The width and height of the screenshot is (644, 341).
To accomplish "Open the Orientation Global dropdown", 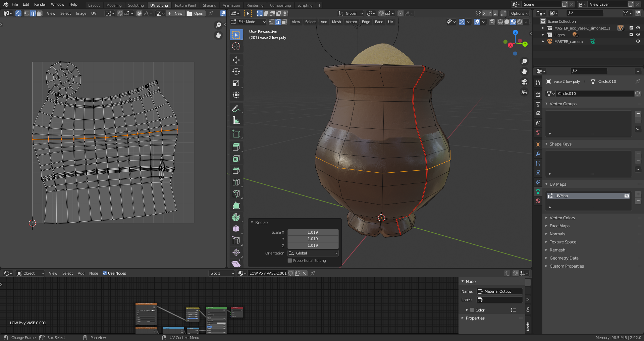I will point(313,253).
